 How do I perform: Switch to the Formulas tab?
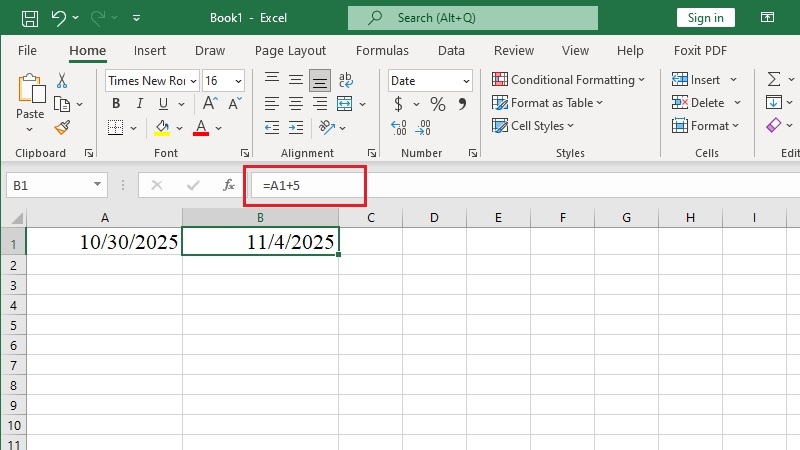[382, 51]
